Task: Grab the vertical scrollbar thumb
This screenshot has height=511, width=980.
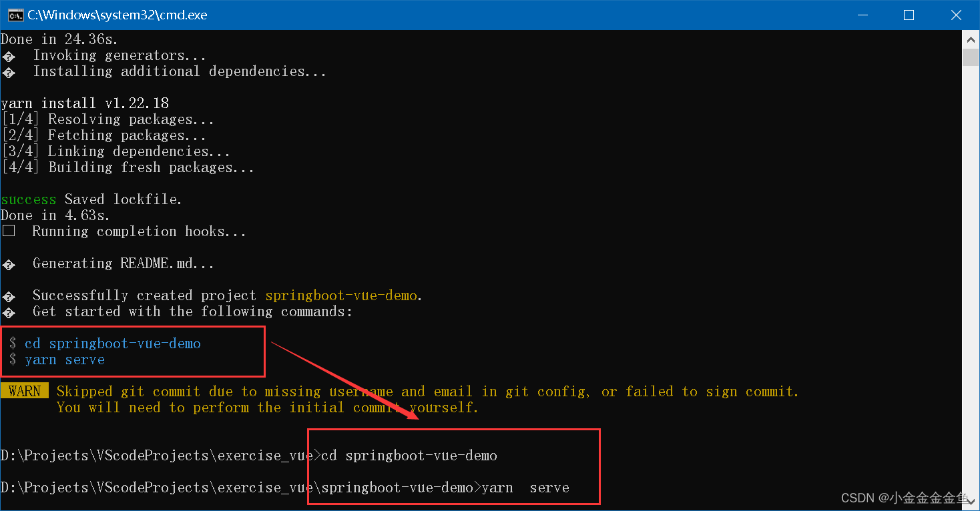Action: point(971,57)
